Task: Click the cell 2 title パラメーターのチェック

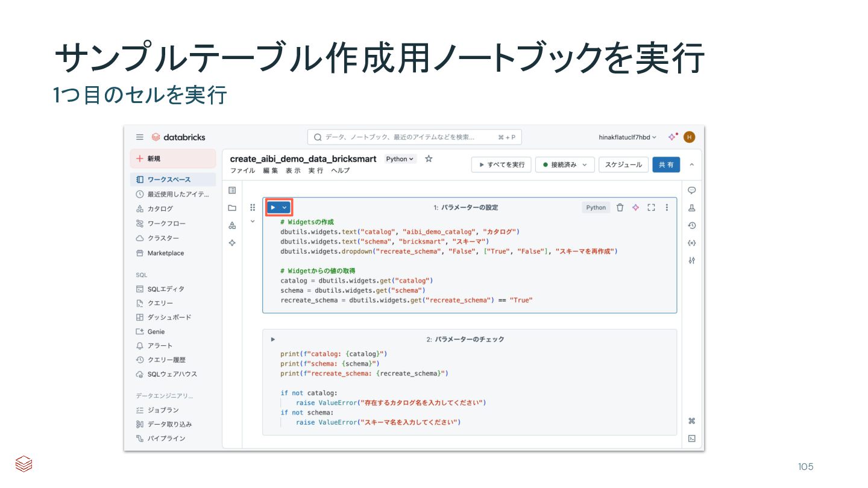Action: point(470,339)
